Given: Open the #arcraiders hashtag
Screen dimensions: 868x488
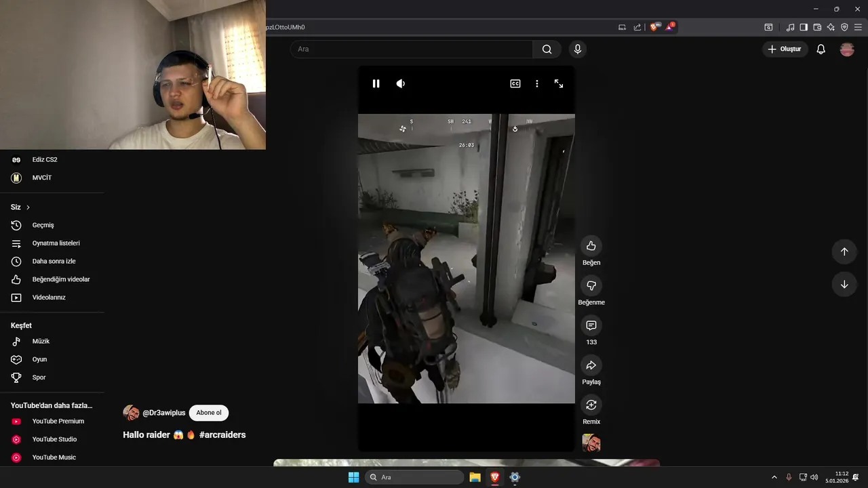Looking at the screenshot, I should 222,434.
